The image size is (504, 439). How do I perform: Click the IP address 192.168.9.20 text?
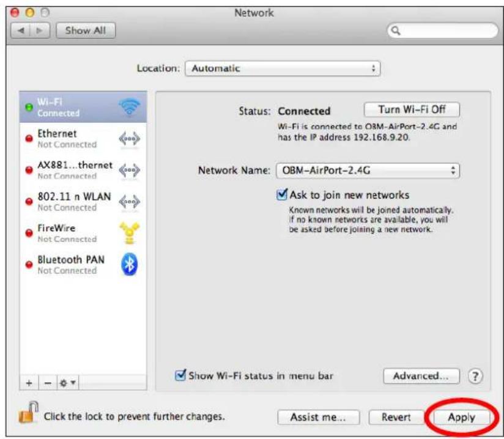click(381, 137)
